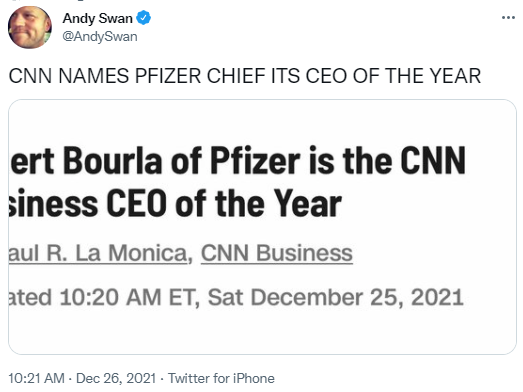Click the word Pfizer in the article headline

255,161
